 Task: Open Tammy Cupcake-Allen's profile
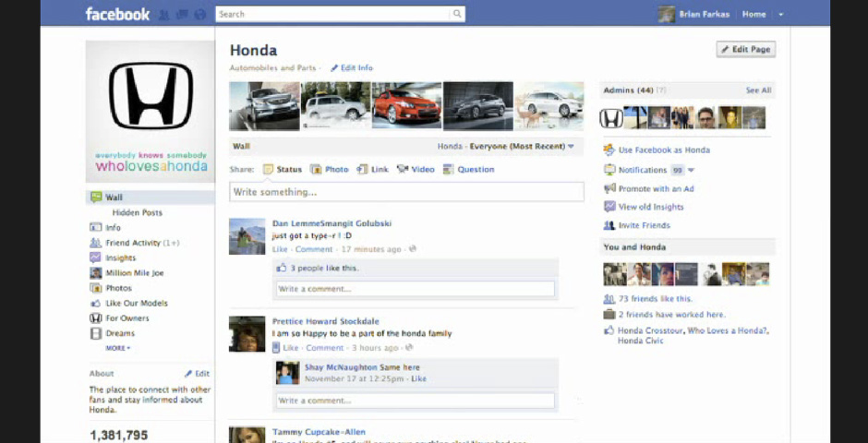319,432
